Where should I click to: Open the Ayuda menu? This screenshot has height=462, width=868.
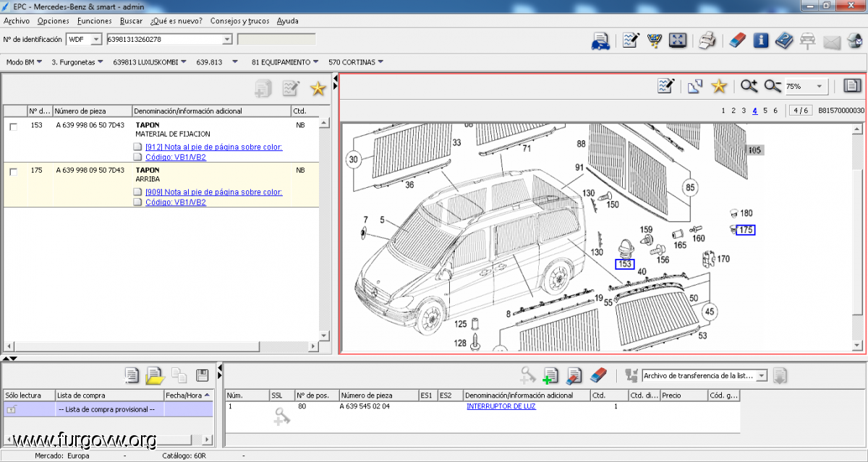[x=288, y=21]
